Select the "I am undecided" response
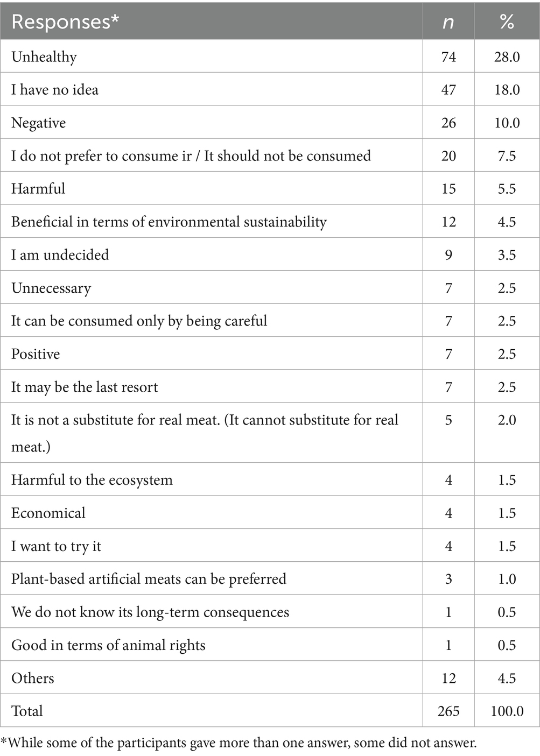 pos(60,255)
